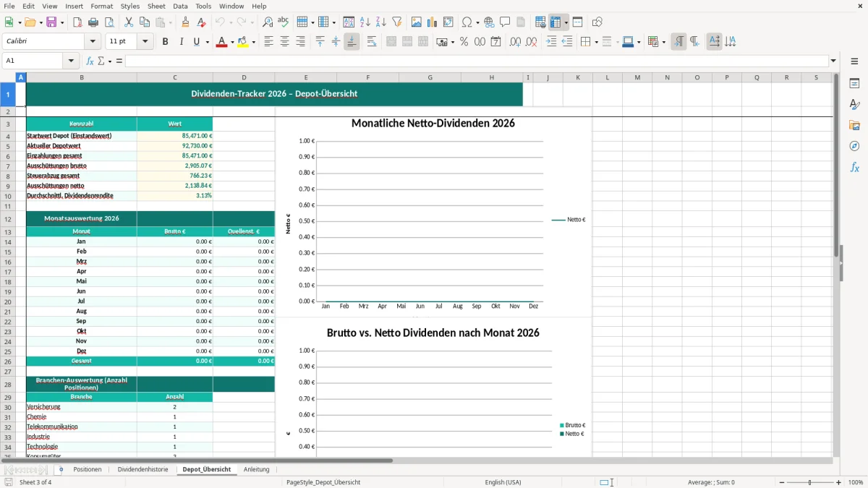Toggle italic formatting
This screenshot has height=488, width=868.
[181, 42]
